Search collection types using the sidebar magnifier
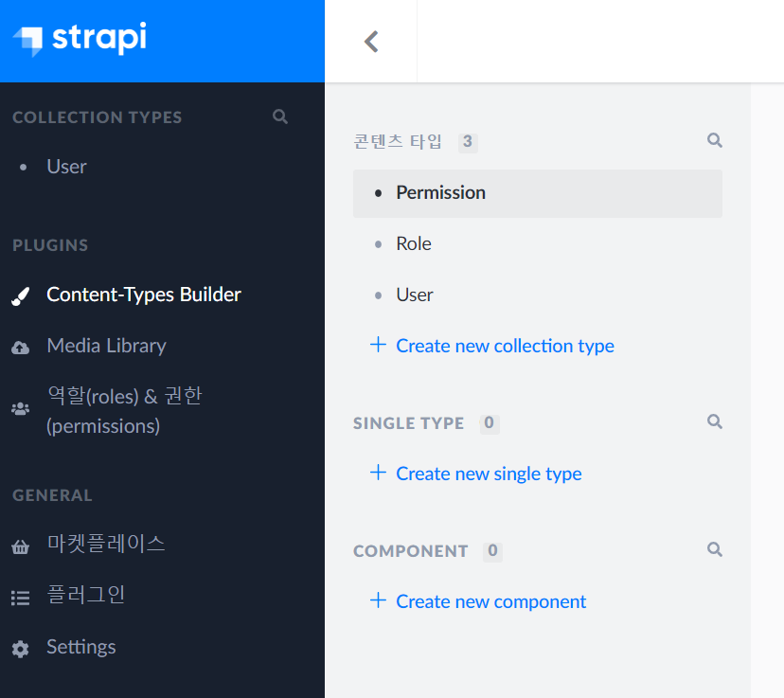The width and height of the screenshot is (784, 698). [280, 116]
